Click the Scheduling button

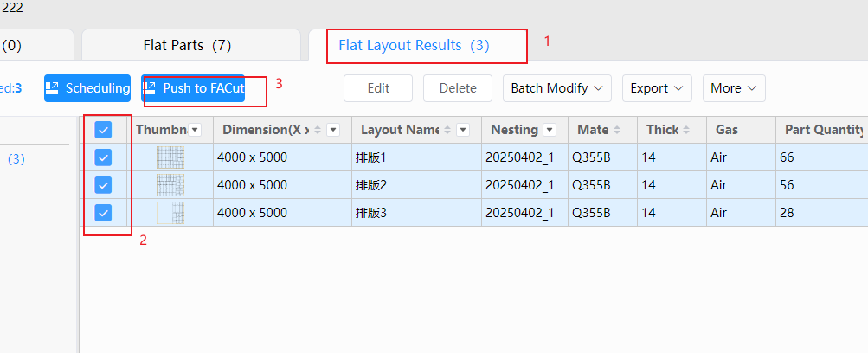coord(87,88)
